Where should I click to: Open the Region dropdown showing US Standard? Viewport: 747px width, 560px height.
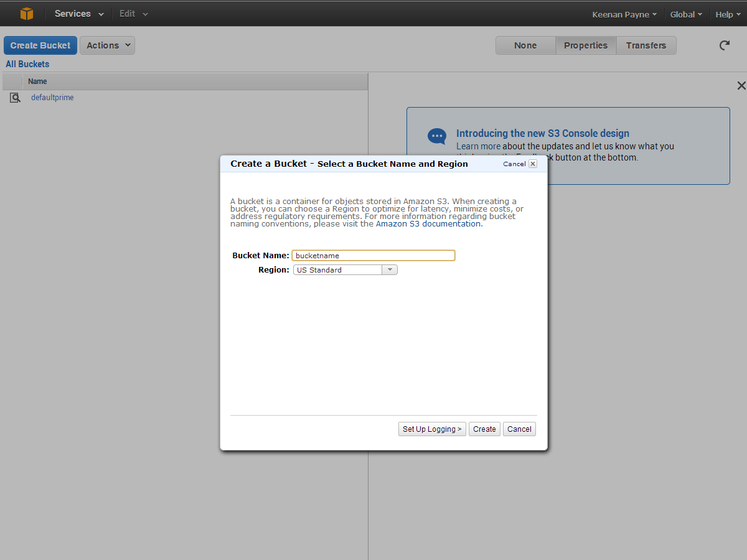(x=345, y=270)
